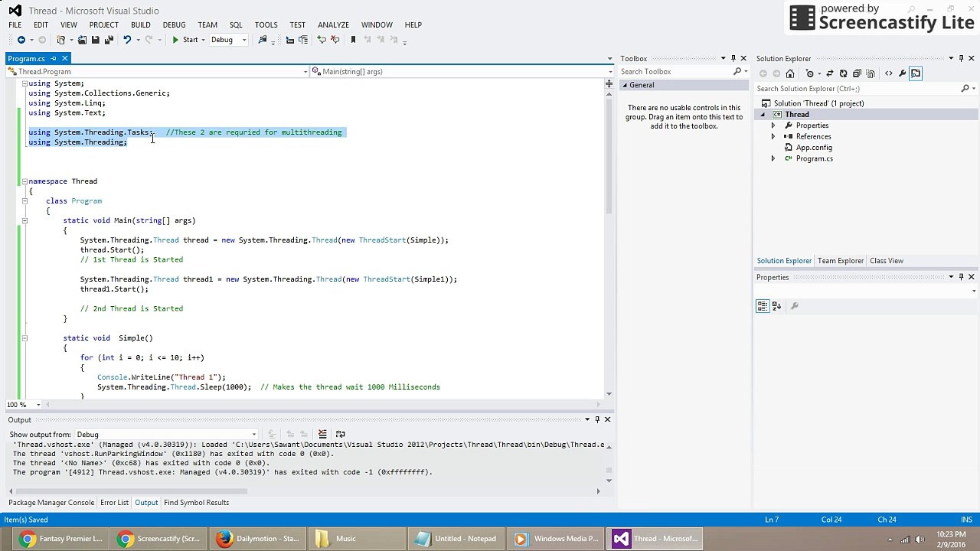Open Untitled - Notepad from the taskbar
980x551 pixels.
[x=458, y=539]
